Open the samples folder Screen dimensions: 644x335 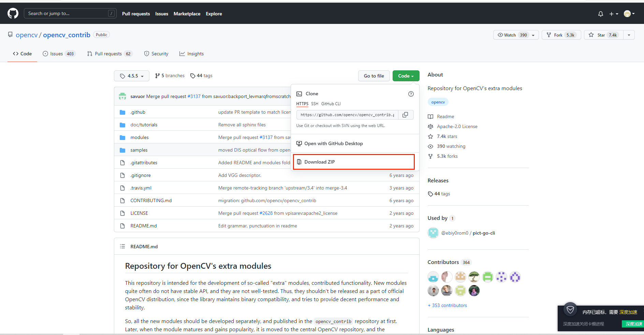[x=139, y=150]
